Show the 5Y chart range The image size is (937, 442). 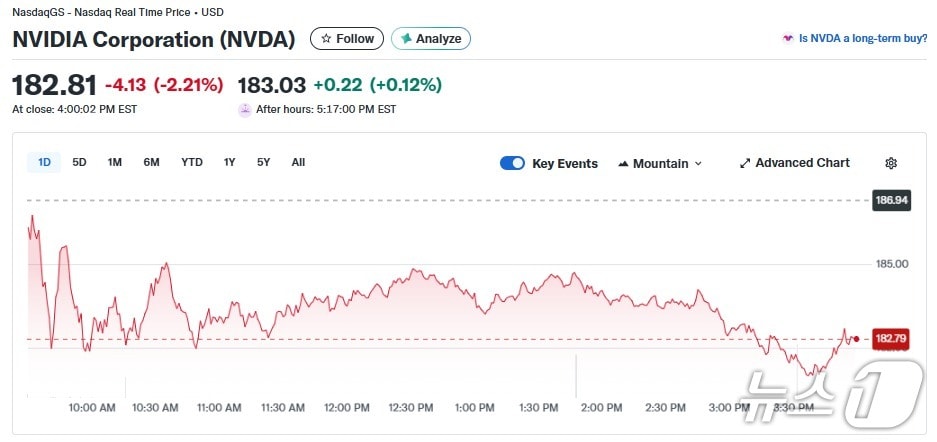pyautogui.click(x=263, y=162)
